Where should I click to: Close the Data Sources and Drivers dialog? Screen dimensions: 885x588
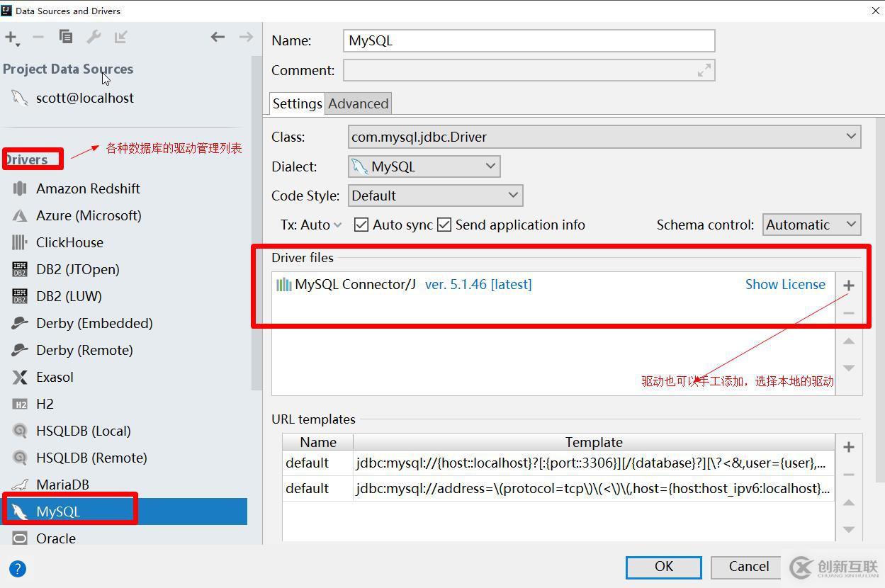(x=875, y=10)
